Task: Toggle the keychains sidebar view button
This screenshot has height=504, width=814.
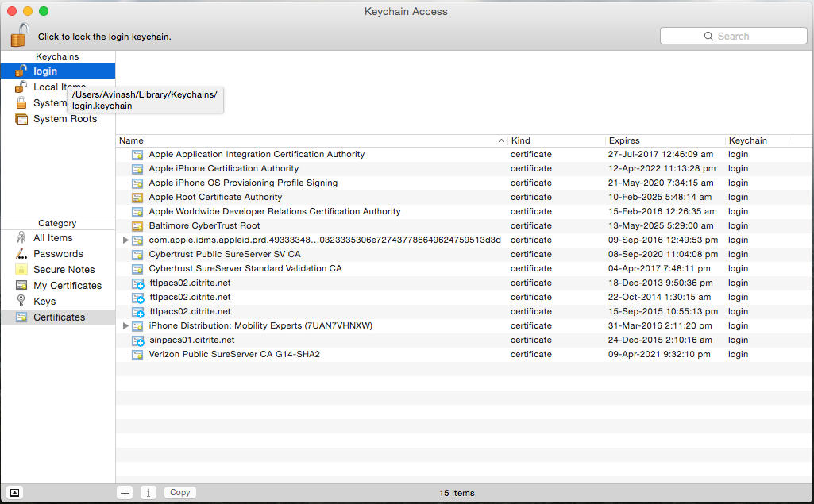Action: click(x=15, y=492)
